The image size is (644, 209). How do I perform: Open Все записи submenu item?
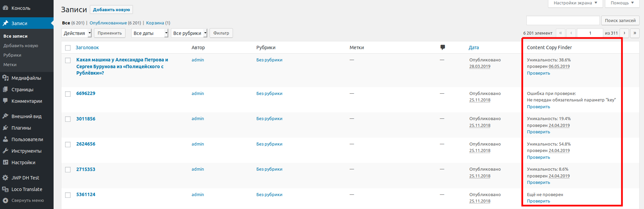point(16,36)
